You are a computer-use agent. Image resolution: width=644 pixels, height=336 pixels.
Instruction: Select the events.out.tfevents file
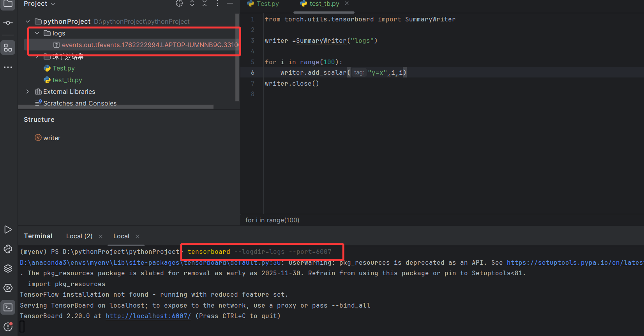point(146,45)
